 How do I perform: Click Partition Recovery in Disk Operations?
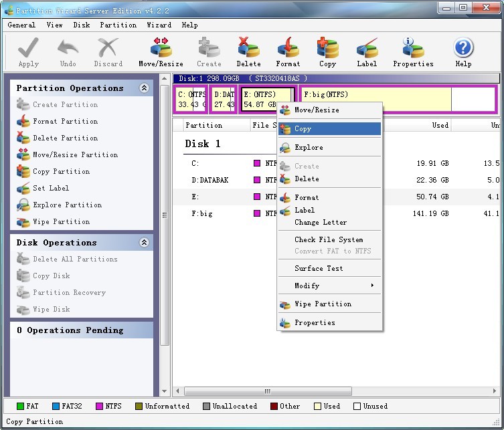click(61, 292)
